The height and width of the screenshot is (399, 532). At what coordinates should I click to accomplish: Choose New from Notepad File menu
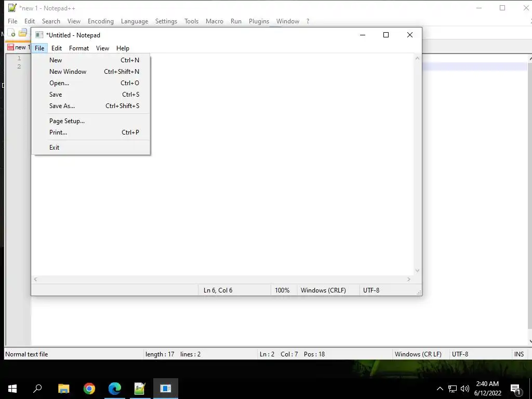[x=91, y=60]
